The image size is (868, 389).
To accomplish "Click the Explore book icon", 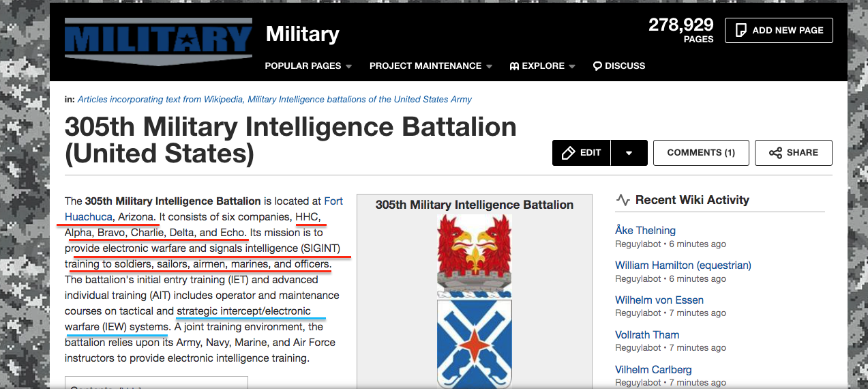I will tap(515, 66).
